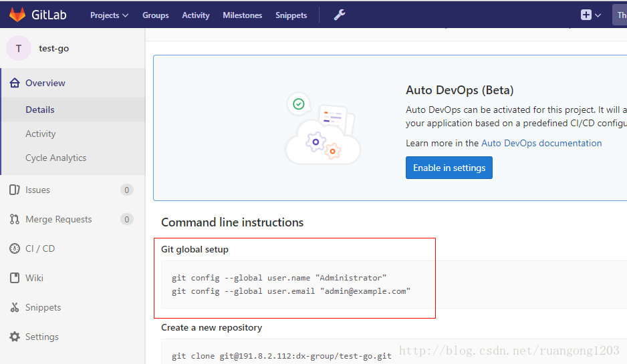Screen dimensions: 627x364
Task: Open Merge Requests in the sidebar
Action: pos(59,219)
